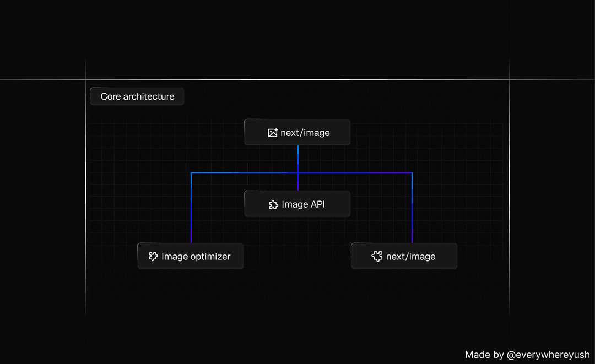Click the image sparkle icon in top next/image node

click(x=272, y=133)
